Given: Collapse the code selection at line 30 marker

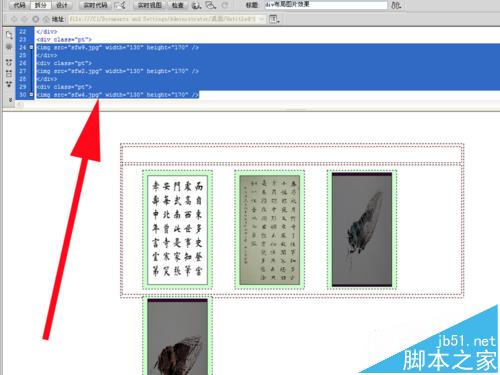Looking at the screenshot, I should click(x=31, y=95).
